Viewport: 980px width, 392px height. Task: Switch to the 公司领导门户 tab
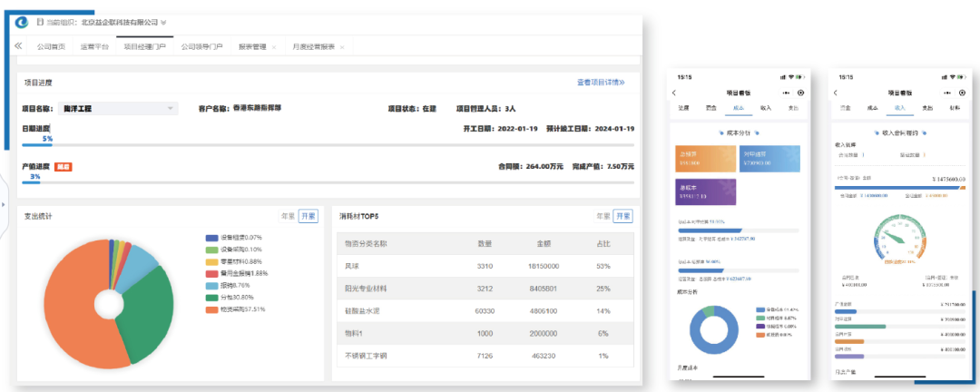pos(201,46)
